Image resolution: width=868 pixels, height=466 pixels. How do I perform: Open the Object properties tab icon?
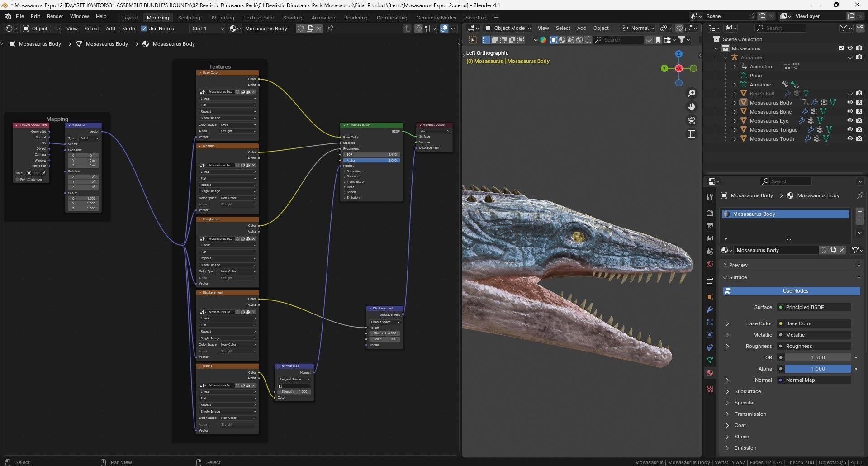710,297
